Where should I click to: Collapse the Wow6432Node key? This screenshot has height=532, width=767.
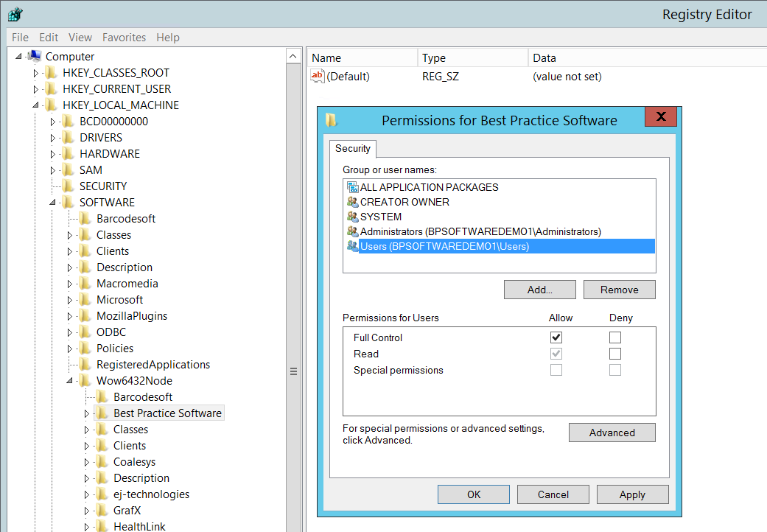69,380
